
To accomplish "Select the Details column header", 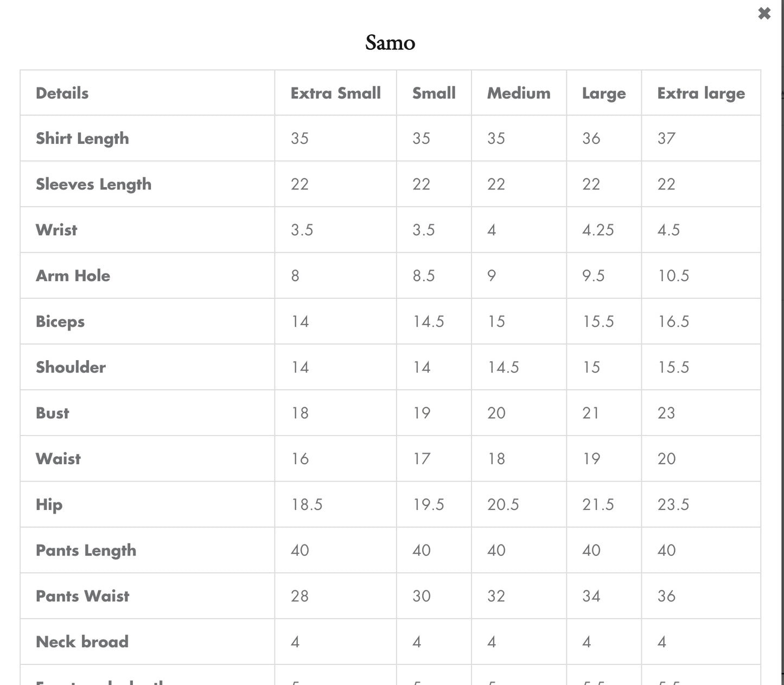I will coord(62,93).
